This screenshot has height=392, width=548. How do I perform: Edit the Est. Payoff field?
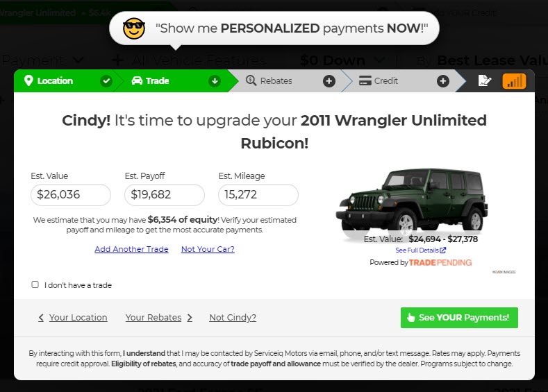(x=164, y=195)
